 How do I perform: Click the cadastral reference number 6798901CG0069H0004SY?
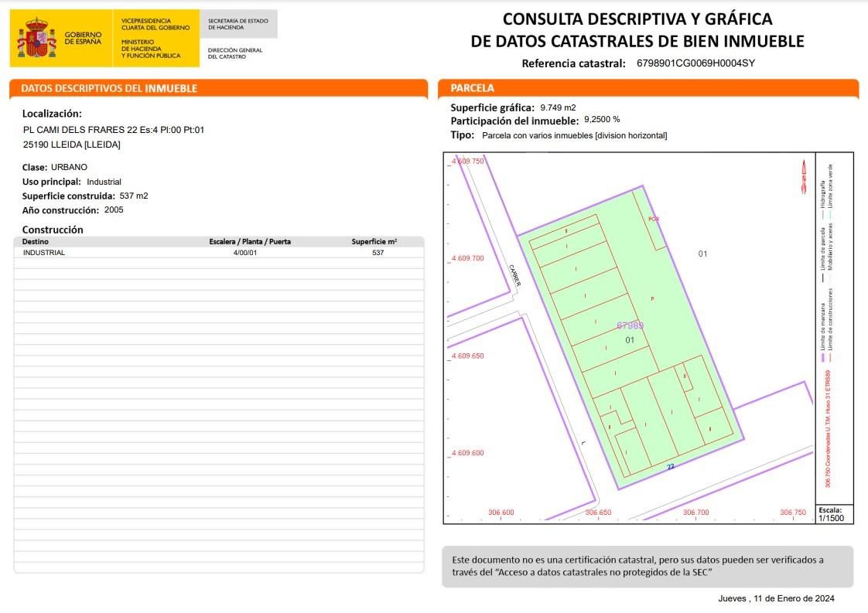tap(695, 63)
